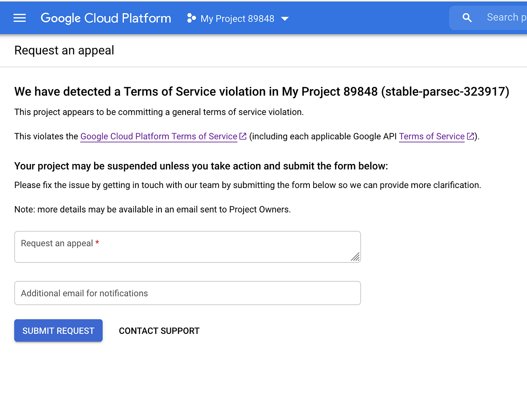Screen dimensions: 527x420
Task: Click the project hexagon icon
Action: [191, 18]
